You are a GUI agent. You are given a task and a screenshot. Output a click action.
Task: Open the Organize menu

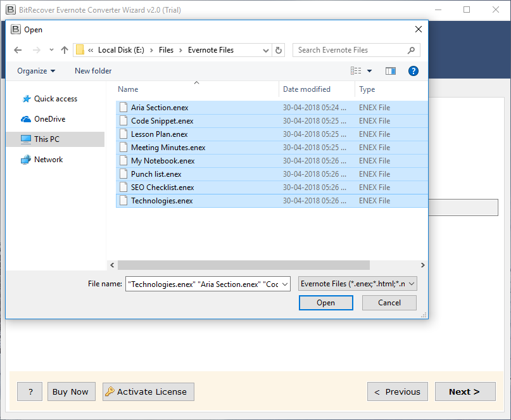(x=36, y=71)
